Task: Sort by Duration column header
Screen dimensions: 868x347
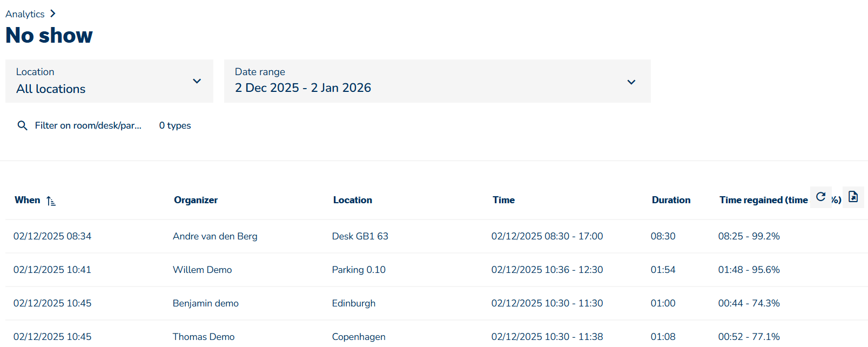Action: pyautogui.click(x=671, y=200)
